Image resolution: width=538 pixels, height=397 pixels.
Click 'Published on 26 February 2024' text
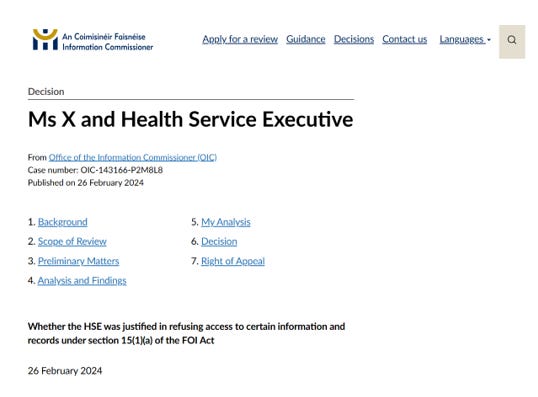coord(85,183)
